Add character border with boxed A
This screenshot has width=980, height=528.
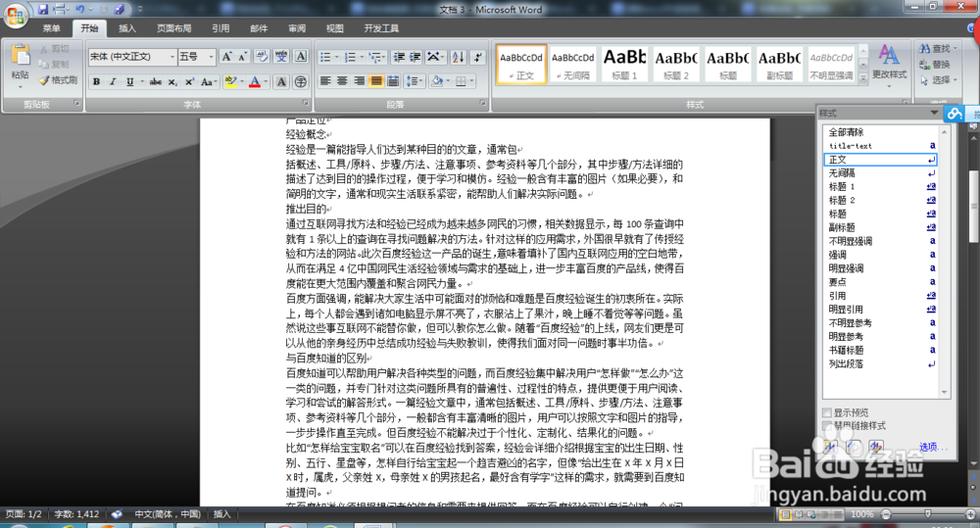pos(301,57)
